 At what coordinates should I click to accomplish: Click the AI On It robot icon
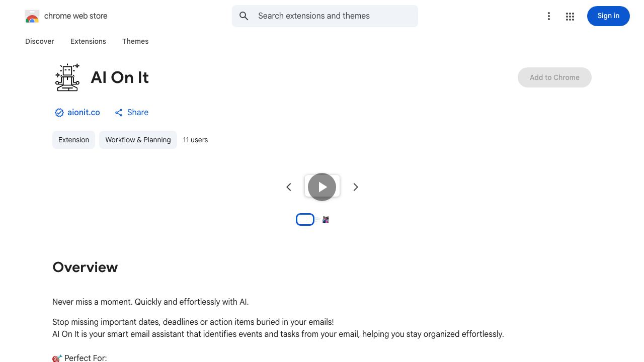tap(67, 77)
